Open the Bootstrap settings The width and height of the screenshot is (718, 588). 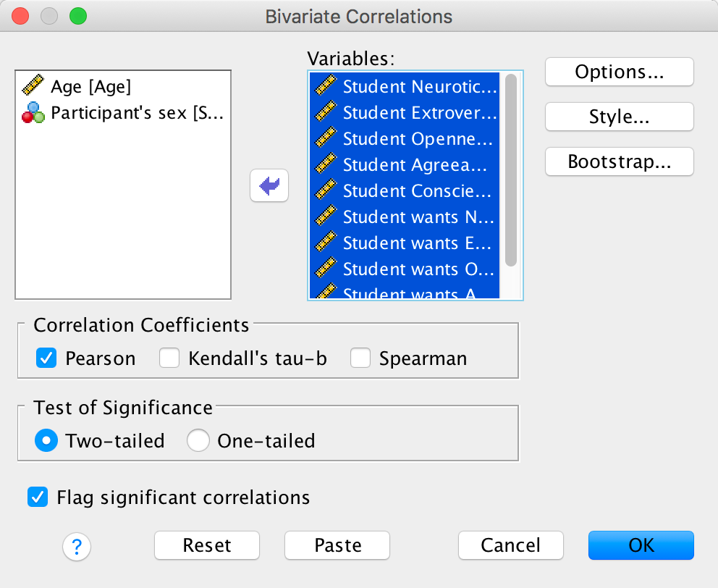[x=619, y=161]
